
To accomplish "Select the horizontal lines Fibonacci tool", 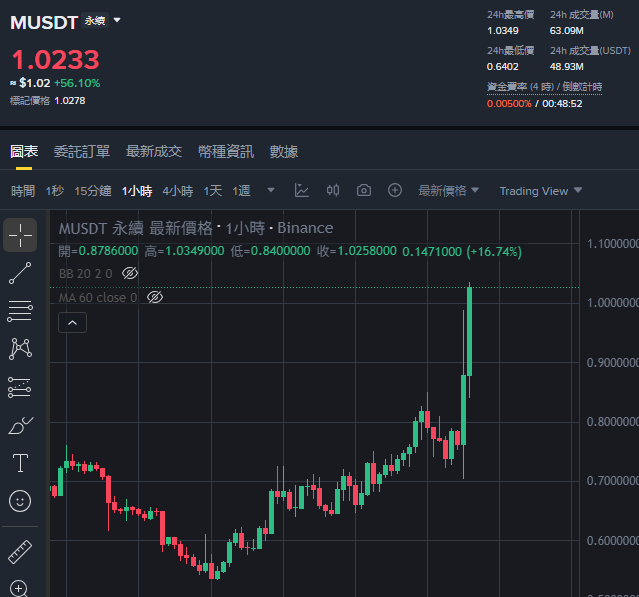I will pyautogui.click(x=20, y=311).
